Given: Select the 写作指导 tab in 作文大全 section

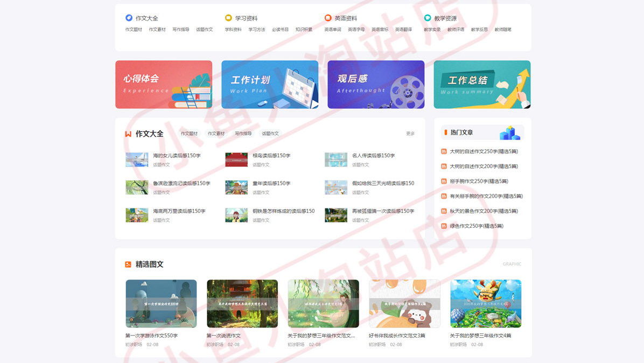Looking at the screenshot, I should pos(243,134).
